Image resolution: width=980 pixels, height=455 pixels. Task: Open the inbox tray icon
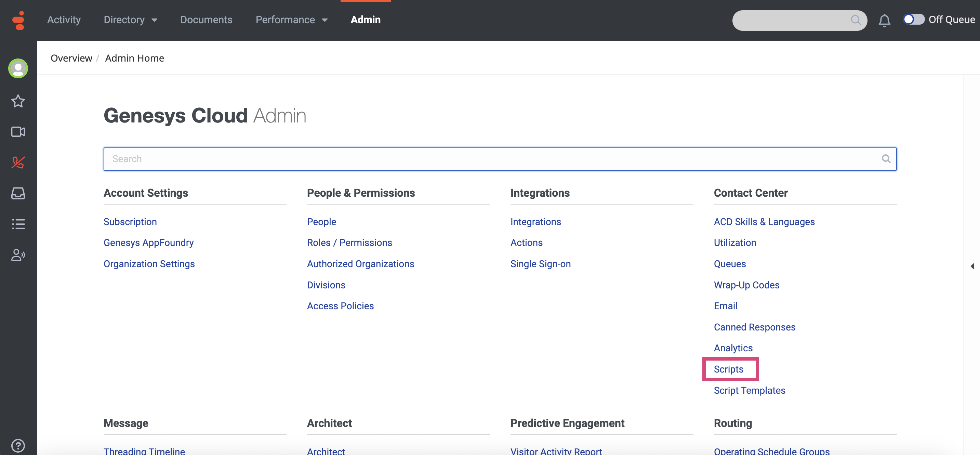coord(18,193)
